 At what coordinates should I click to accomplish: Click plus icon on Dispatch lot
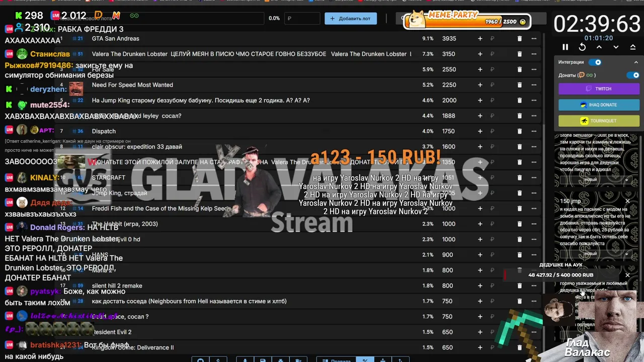click(480, 131)
